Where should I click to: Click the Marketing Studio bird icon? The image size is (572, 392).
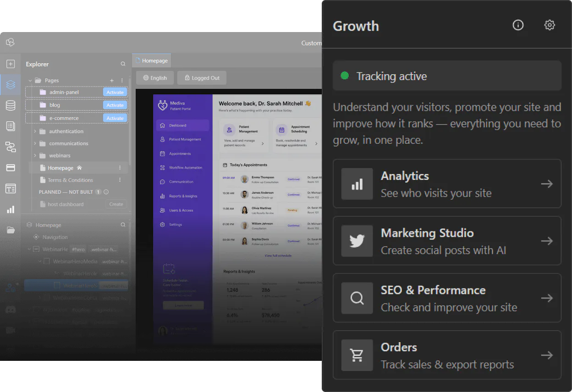click(x=357, y=241)
